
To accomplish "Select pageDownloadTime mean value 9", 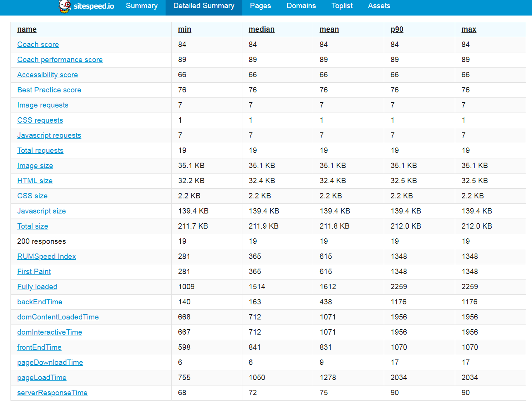I will click(x=322, y=363).
